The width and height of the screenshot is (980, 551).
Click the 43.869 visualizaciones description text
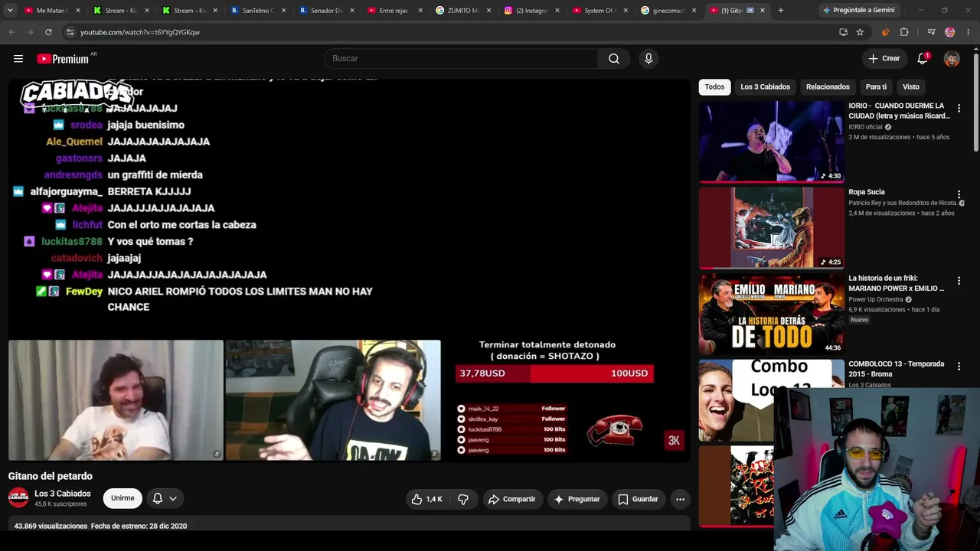[51, 526]
